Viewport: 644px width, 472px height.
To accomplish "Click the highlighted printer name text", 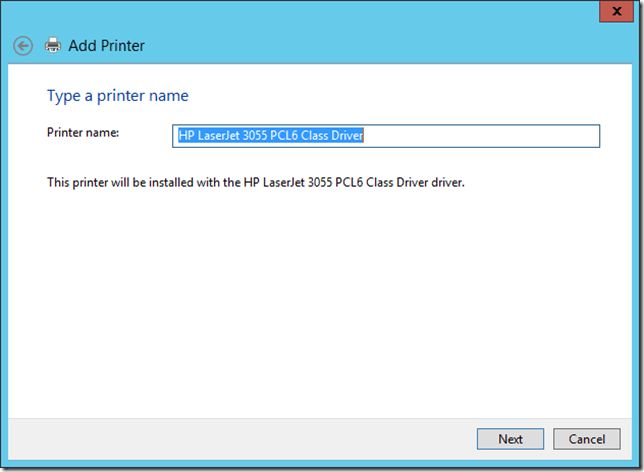I will pos(270,136).
